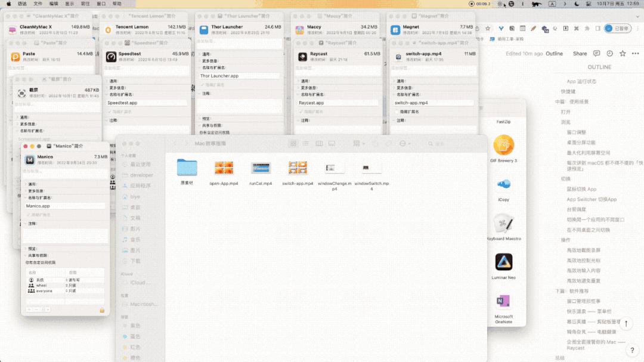The width and height of the screenshot is (644, 362).
Task: Toggle hide extension checkbox in Raycast info
Action: pyautogui.click(x=301, y=112)
